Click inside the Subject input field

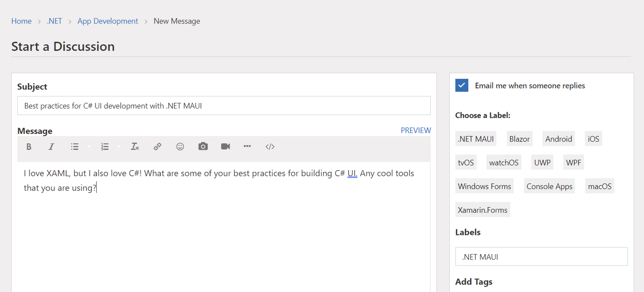[x=224, y=105]
